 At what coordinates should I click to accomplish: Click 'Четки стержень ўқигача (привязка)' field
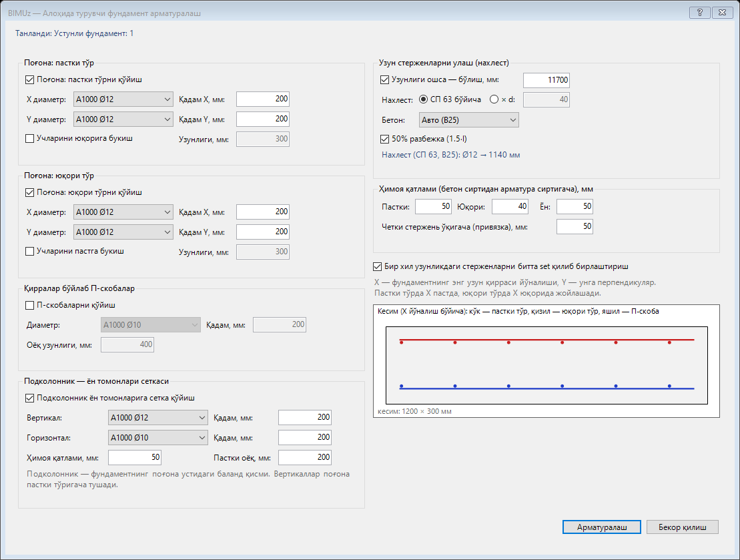(575, 227)
